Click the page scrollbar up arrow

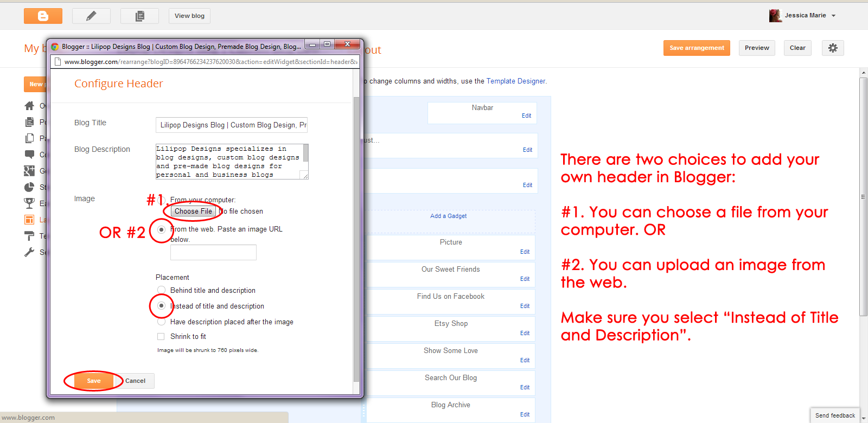(x=863, y=72)
